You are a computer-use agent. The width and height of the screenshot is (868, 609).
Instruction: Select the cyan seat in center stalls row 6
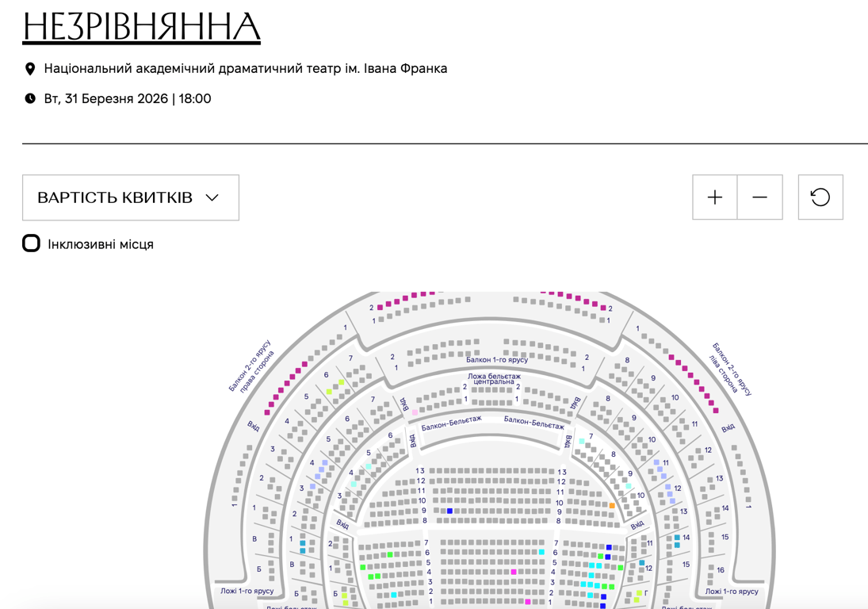542,552
